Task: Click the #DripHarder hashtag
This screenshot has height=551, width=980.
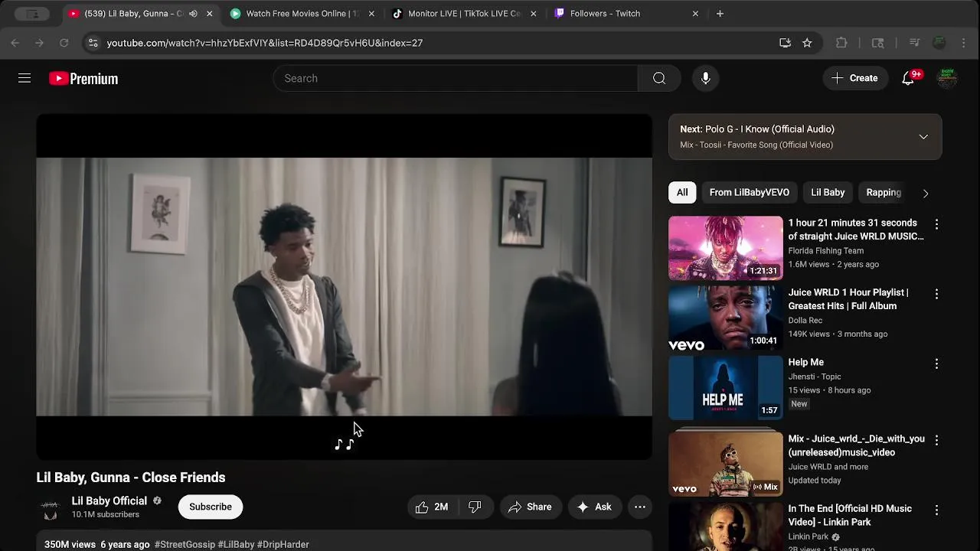Action: coord(283,544)
